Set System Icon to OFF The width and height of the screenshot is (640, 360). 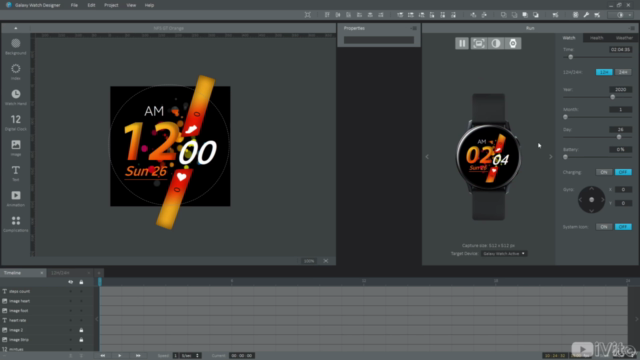tap(623, 227)
